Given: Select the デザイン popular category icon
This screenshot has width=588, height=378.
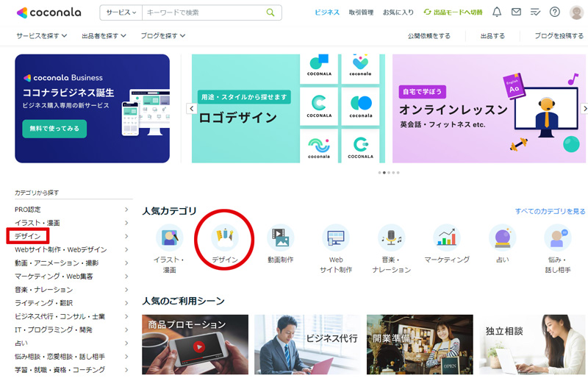Looking at the screenshot, I should tap(224, 238).
